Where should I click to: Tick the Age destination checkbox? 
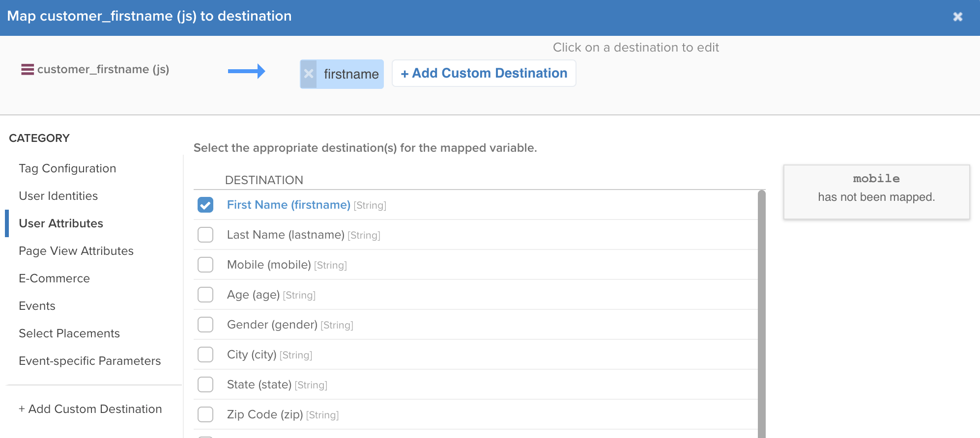click(205, 295)
